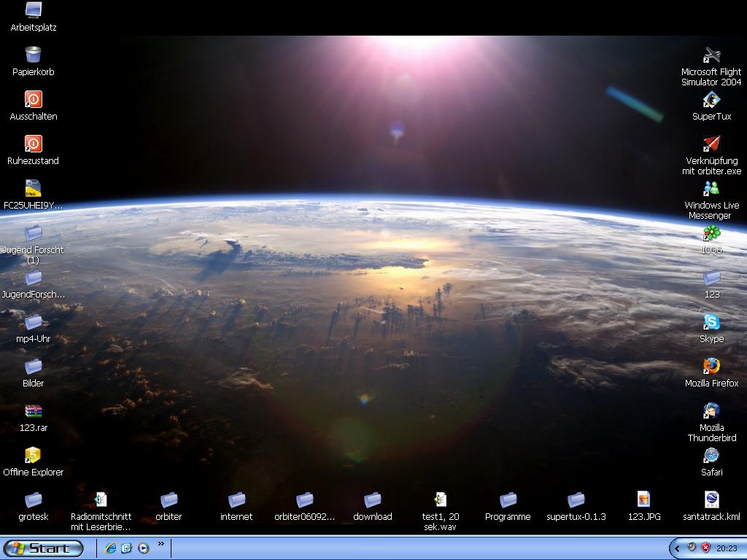747x560 pixels.
Task: Open the Start menu
Action: click(43, 548)
